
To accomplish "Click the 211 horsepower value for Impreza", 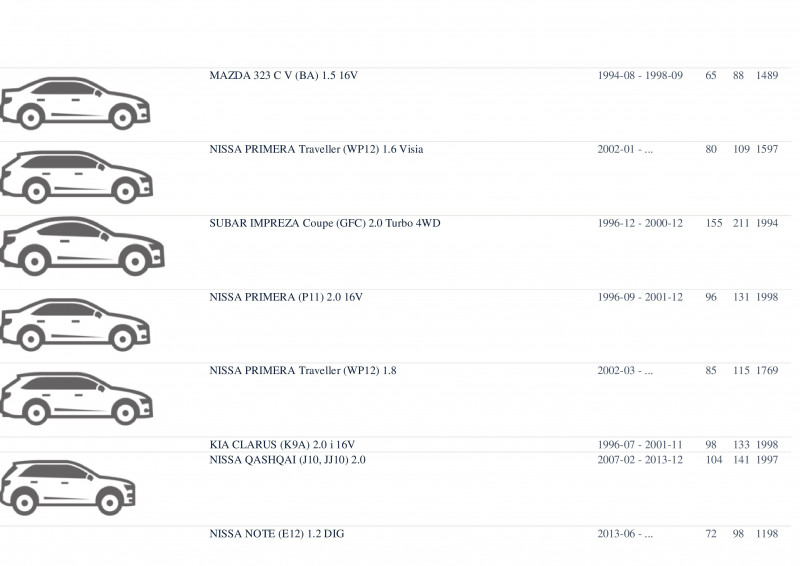I will (741, 224).
